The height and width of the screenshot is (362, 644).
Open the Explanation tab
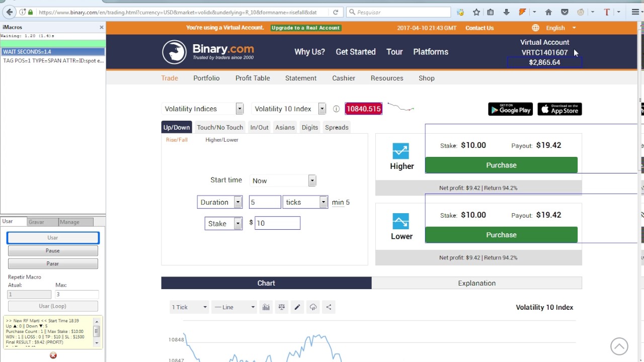[x=477, y=283]
